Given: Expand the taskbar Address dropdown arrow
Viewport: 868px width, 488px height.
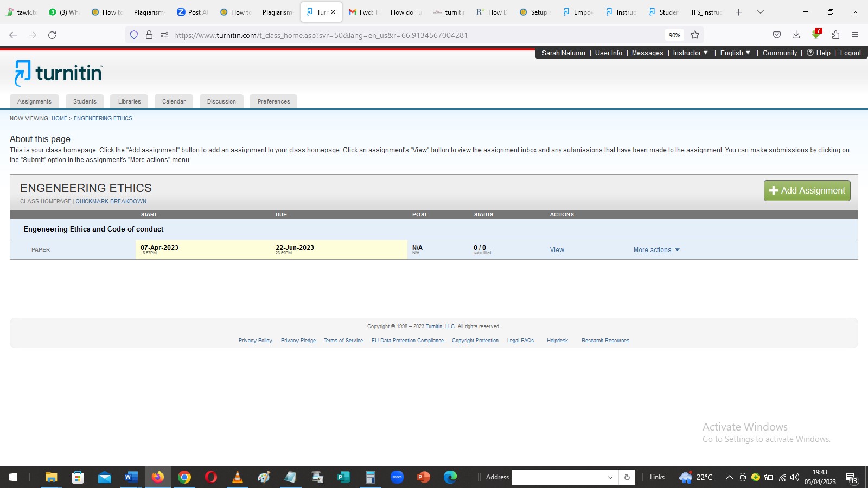Looking at the screenshot, I should click(610, 477).
